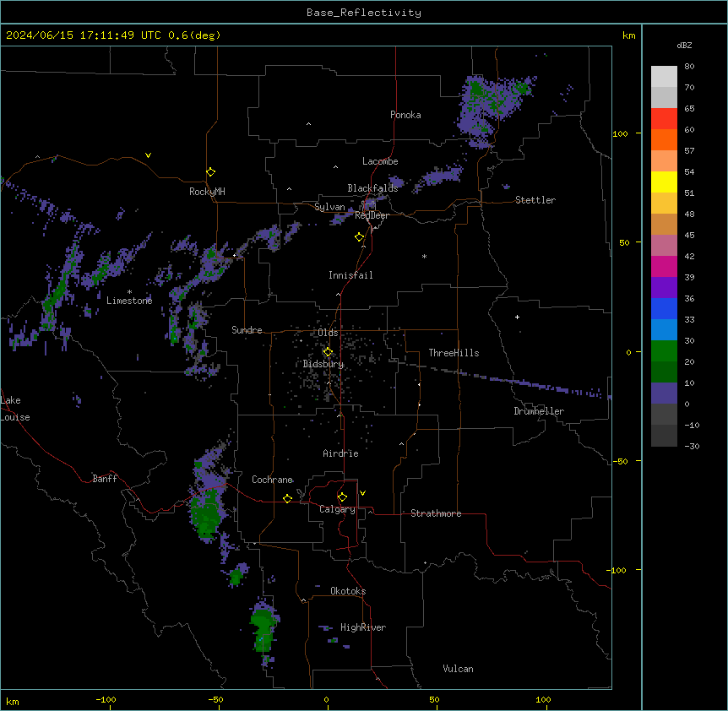This screenshot has height=711, width=728.
Task: Click the Sylvan label
Action: click(329, 207)
